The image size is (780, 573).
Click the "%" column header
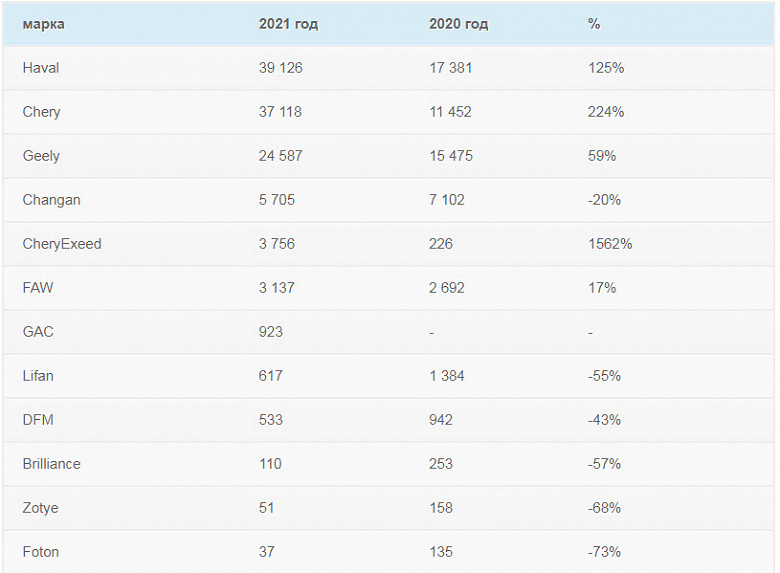click(x=594, y=24)
